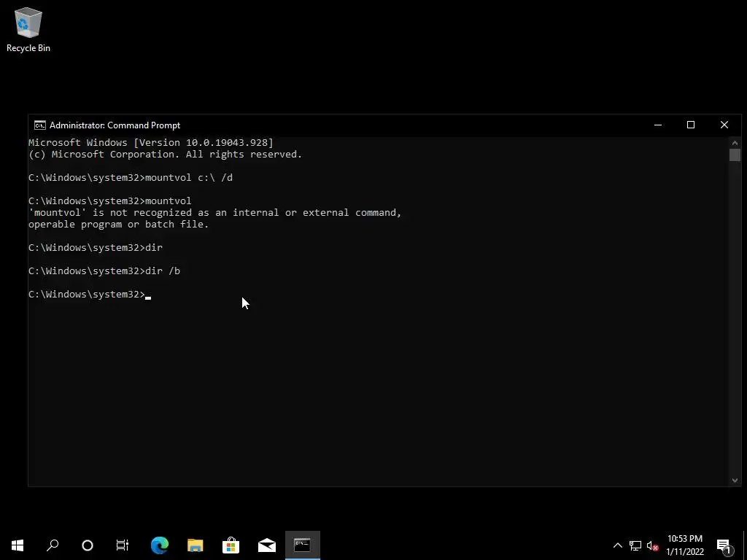This screenshot has width=747, height=560.
Task: Open Task View on taskbar
Action: click(x=123, y=545)
